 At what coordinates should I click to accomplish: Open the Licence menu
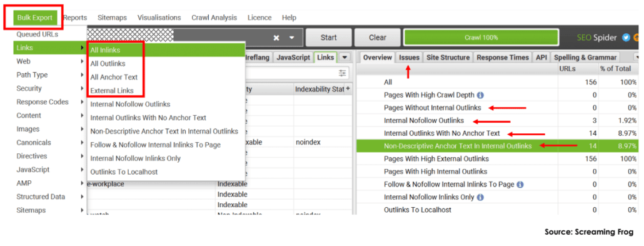[259, 18]
